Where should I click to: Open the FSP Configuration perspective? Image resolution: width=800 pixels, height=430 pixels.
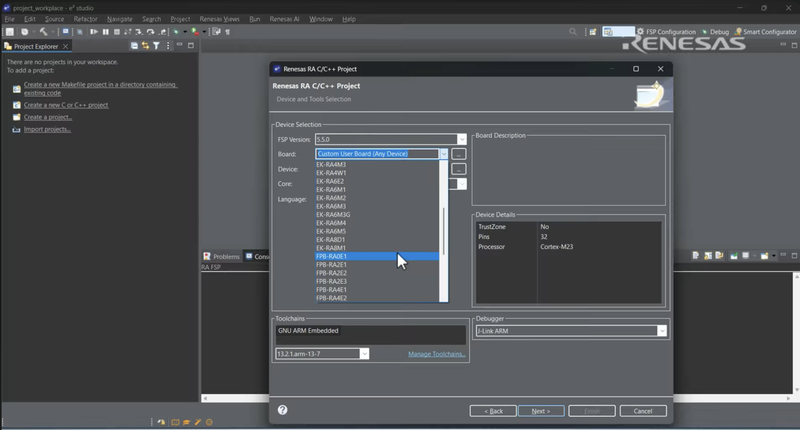[666, 32]
